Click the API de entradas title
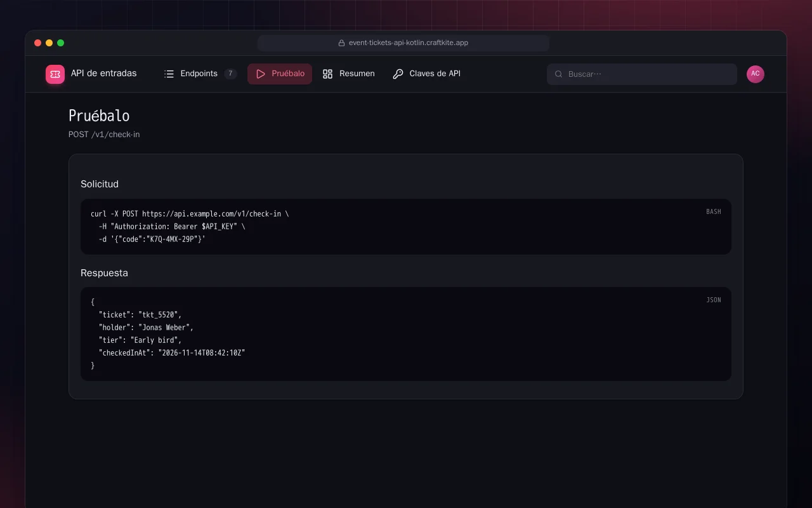This screenshot has width=812, height=508. click(x=104, y=74)
